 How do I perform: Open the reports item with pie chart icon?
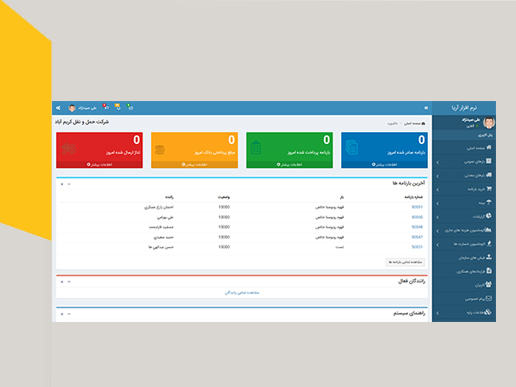(x=464, y=216)
